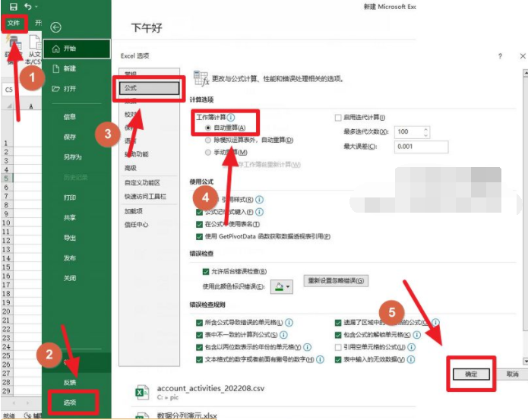The image size is (528, 420).
Task: Toggle the 允许后台错误检查 checkbox
Action: click(206, 272)
